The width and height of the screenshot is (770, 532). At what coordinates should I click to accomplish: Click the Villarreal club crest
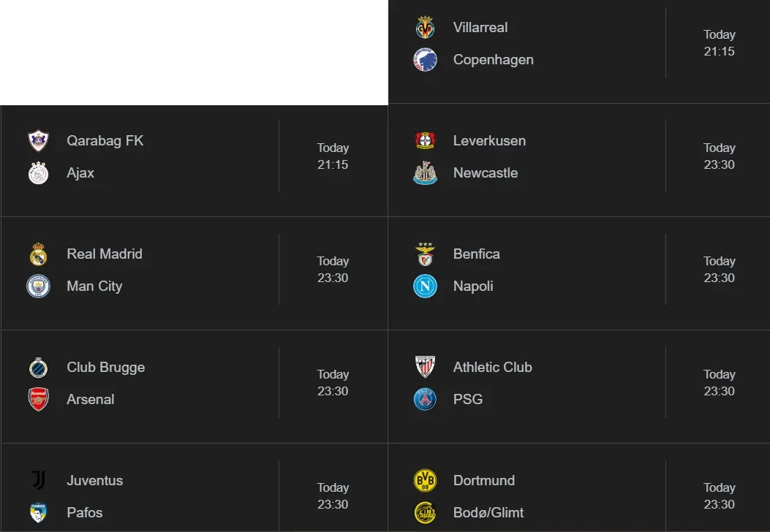425,28
